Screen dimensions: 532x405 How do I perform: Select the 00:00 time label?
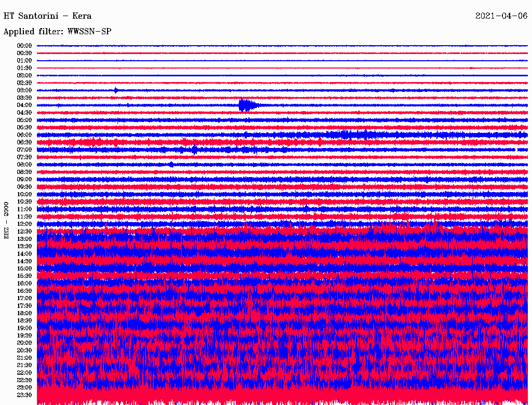[x=24, y=46]
